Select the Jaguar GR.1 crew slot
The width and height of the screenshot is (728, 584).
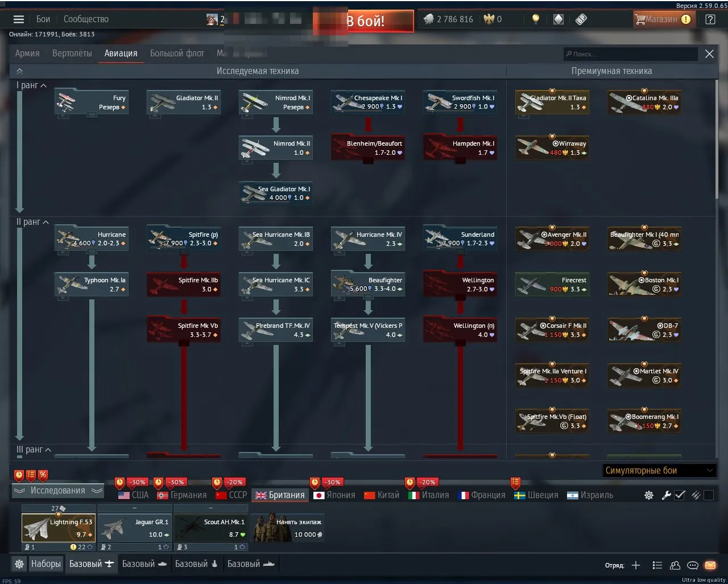[135, 528]
